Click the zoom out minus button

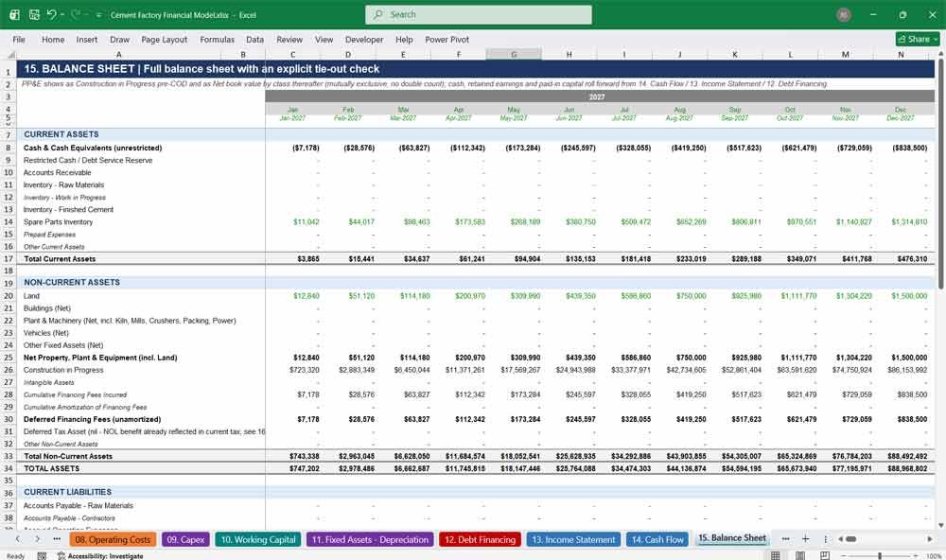point(844,556)
